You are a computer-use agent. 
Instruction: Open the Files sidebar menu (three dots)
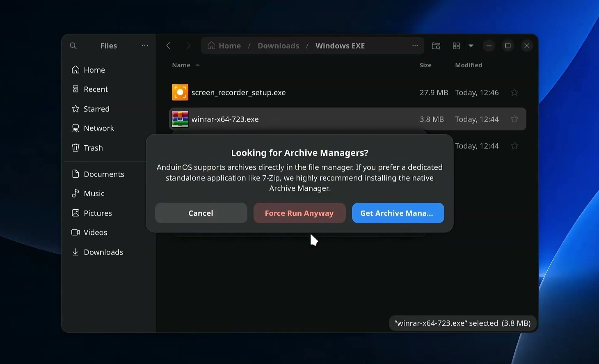[x=145, y=46]
